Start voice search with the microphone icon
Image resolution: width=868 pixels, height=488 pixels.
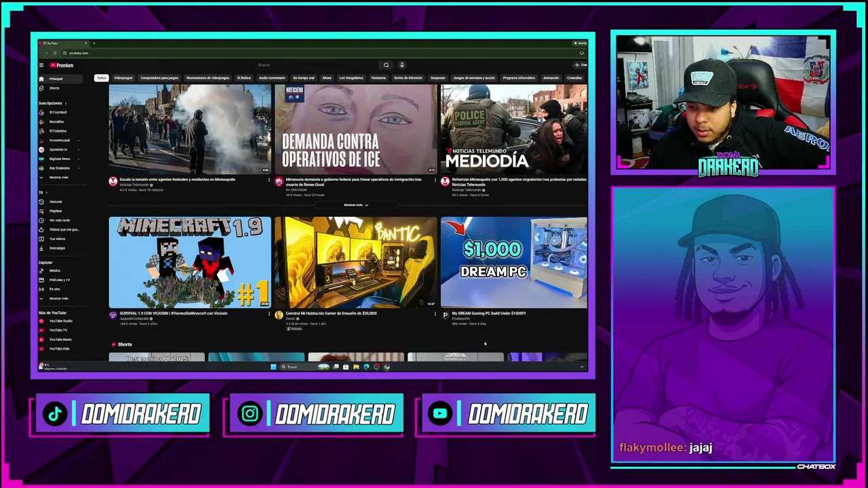click(401, 65)
